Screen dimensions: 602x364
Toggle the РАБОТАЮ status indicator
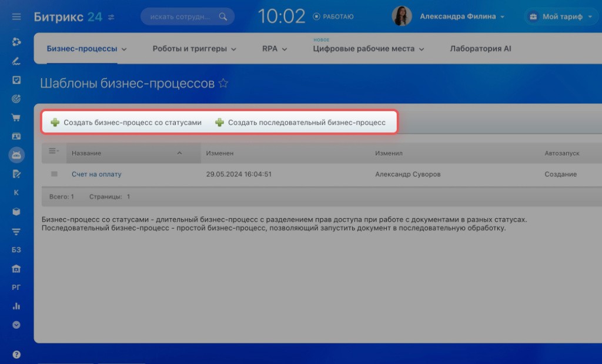tap(332, 16)
